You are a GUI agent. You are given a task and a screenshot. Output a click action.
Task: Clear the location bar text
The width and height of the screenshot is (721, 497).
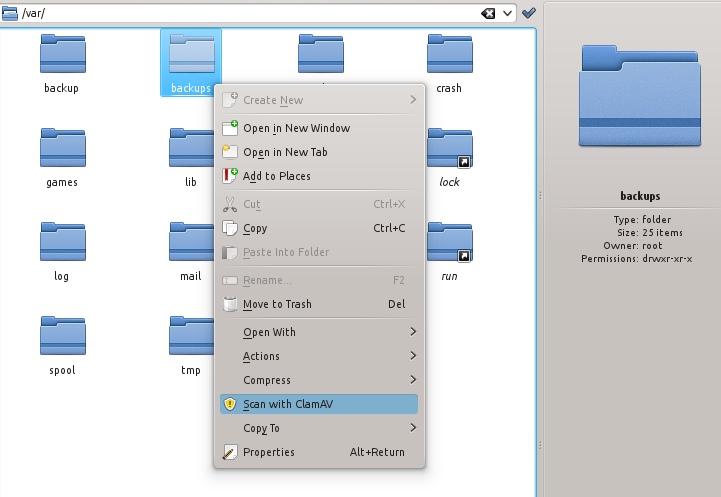coord(488,13)
